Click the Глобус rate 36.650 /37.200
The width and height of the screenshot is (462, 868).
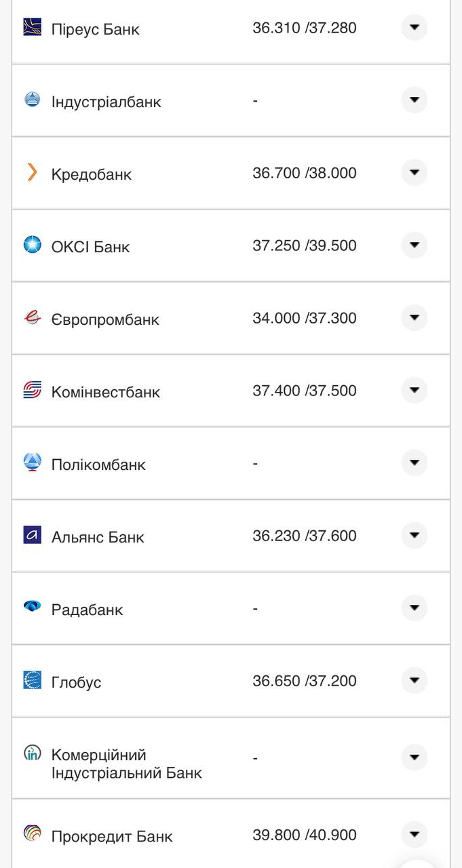point(305,681)
